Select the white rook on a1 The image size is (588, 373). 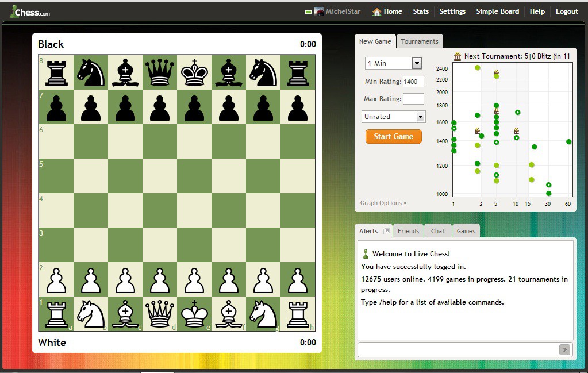56,315
